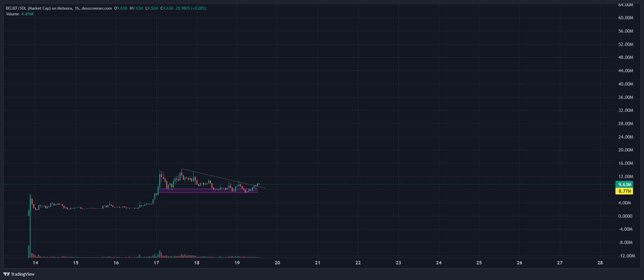The width and height of the screenshot is (644, 280).
Task: Click date 19 on the time axis
Action: coord(237,263)
